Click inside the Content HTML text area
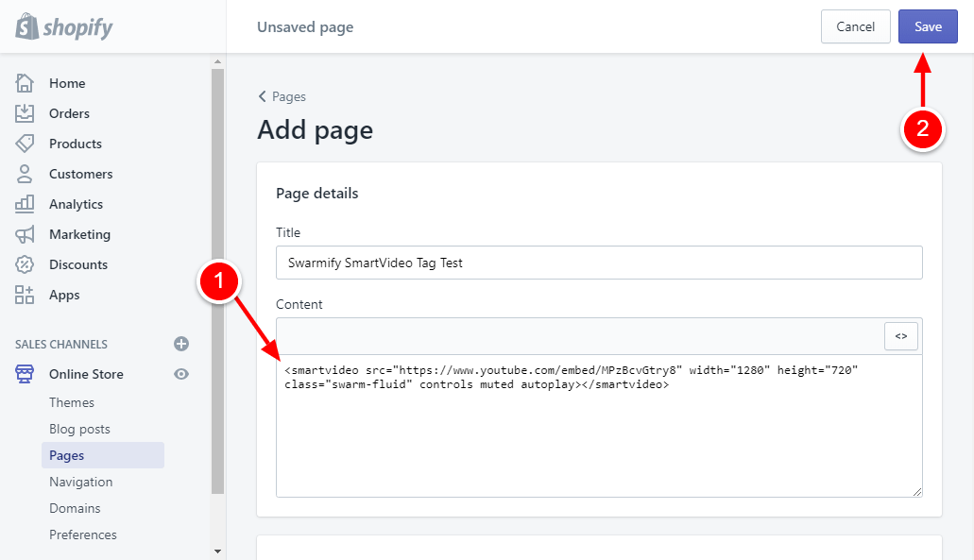Viewport: 974px width, 560px height. [599, 426]
